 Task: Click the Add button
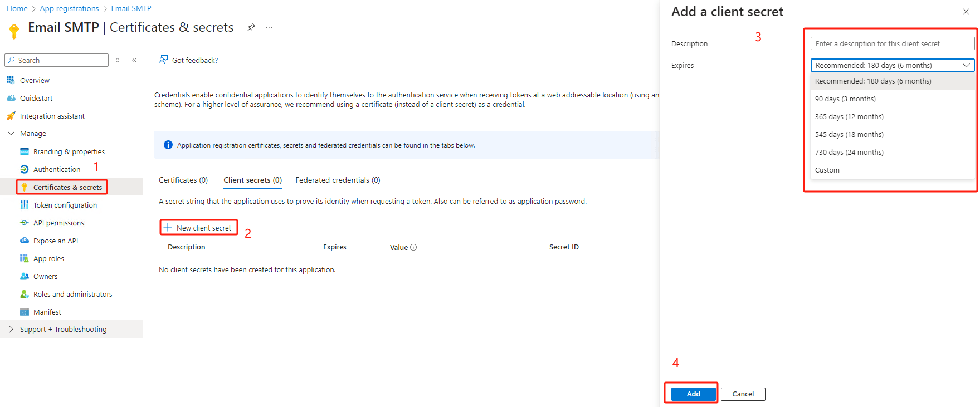(693, 394)
